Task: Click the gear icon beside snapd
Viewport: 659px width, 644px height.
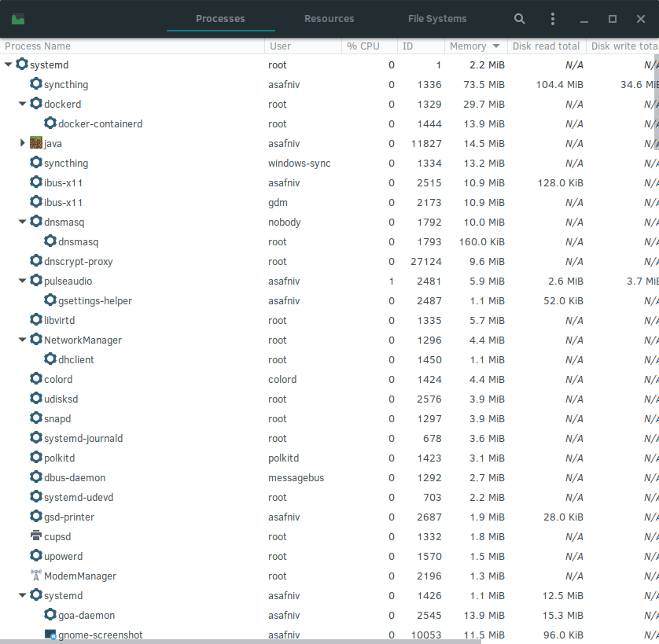Action: tap(36, 418)
